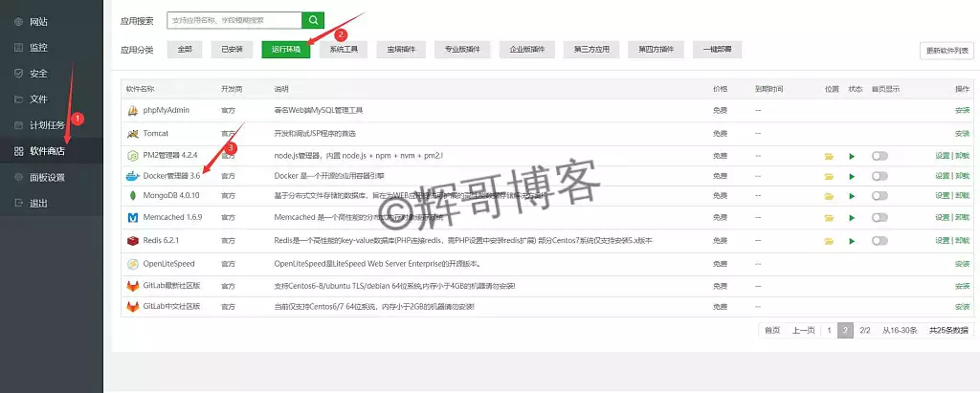Click the PM2管理器 green play status icon
Viewport: 980px width, 393px height.
[852, 156]
